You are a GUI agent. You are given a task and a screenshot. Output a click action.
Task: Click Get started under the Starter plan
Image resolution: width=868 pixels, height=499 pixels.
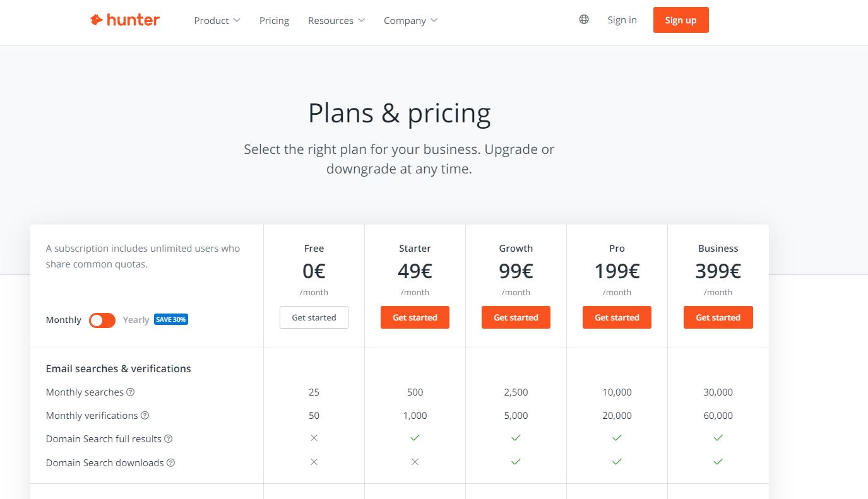[415, 317]
